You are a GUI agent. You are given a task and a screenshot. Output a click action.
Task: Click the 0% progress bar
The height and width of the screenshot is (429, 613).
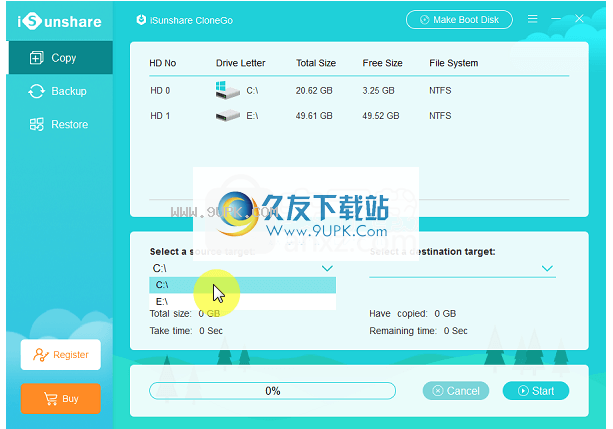[272, 391]
